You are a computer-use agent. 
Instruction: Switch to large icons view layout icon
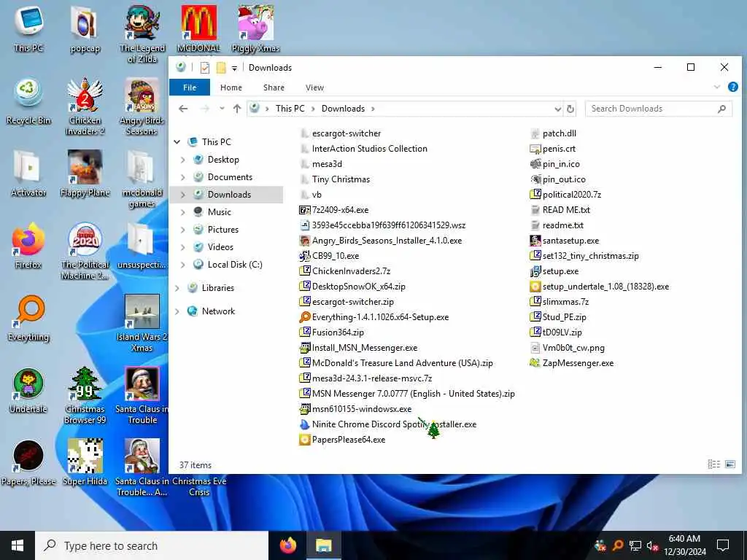point(729,464)
